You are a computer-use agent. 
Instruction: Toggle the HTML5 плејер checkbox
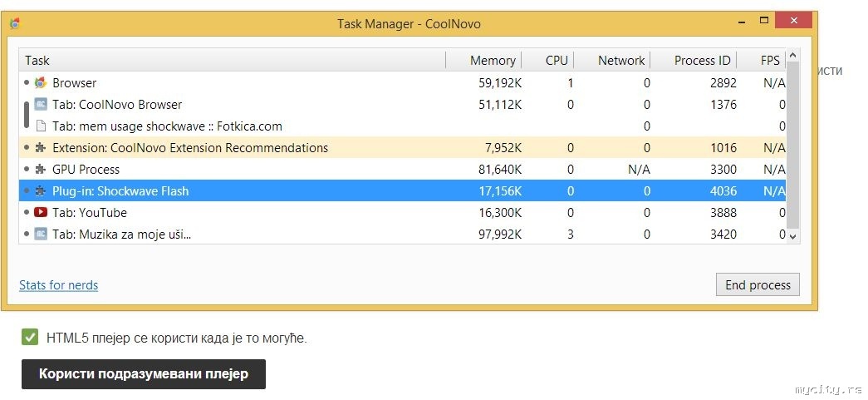[30, 337]
